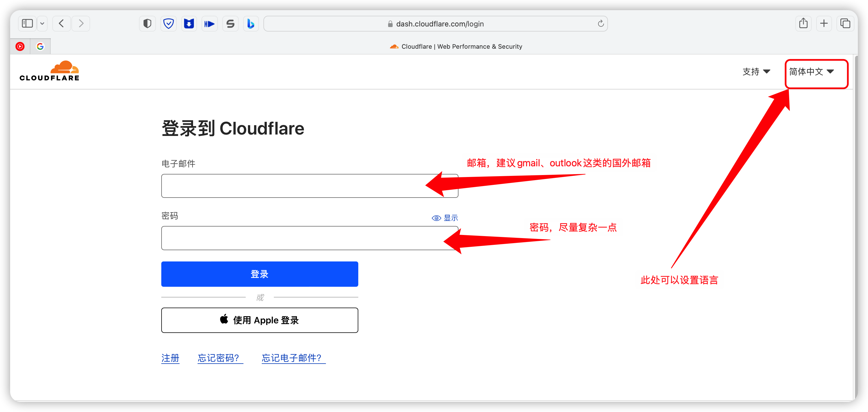Screen dimensions: 868x412
Task: Show all tabs overview icon
Action: [845, 23]
